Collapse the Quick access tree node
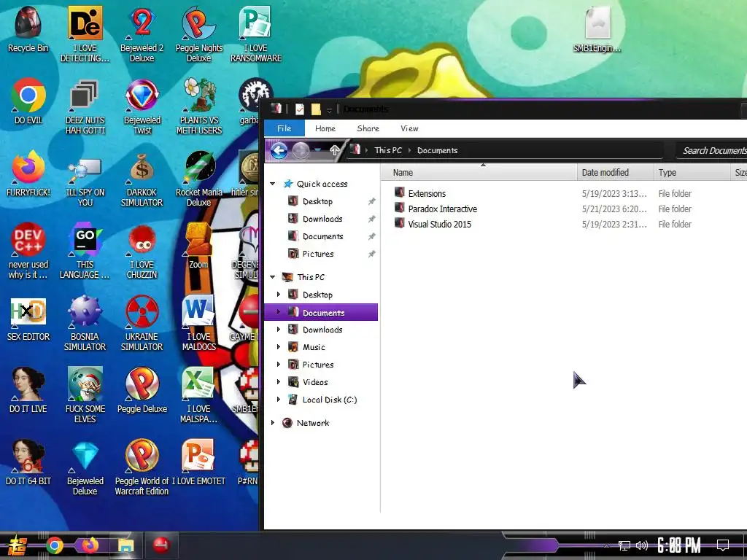 pos(273,184)
